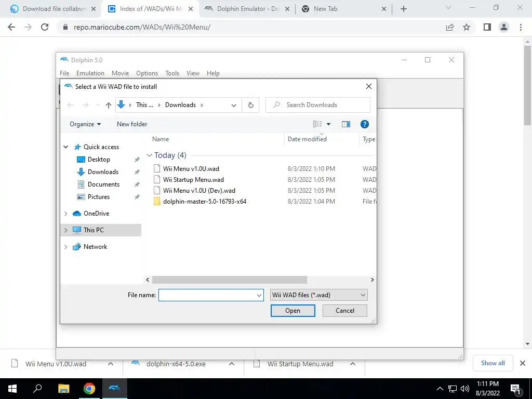The width and height of the screenshot is (532, 399).
Task: Open Wii WAD files type dropdown
Action: pos(318,295)
